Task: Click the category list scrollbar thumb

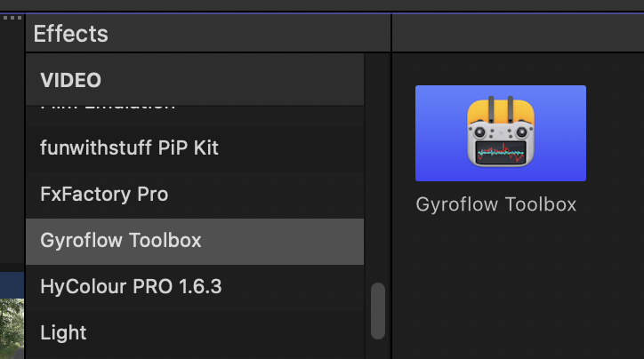Action: (x=378, y=311)
